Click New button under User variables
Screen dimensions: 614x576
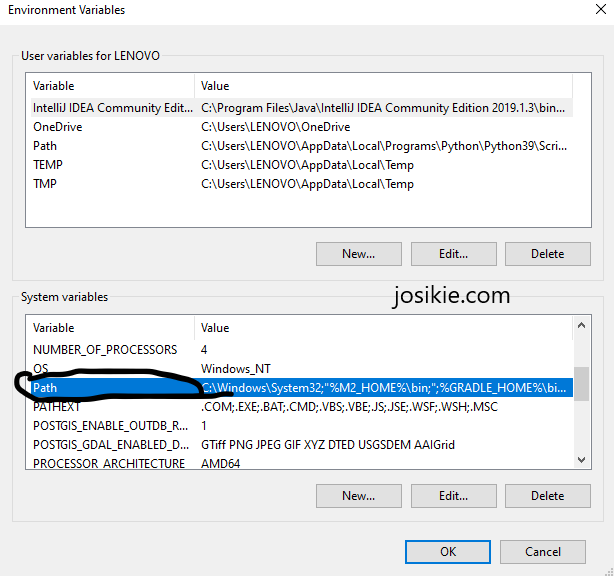click(x=358, y=254)
